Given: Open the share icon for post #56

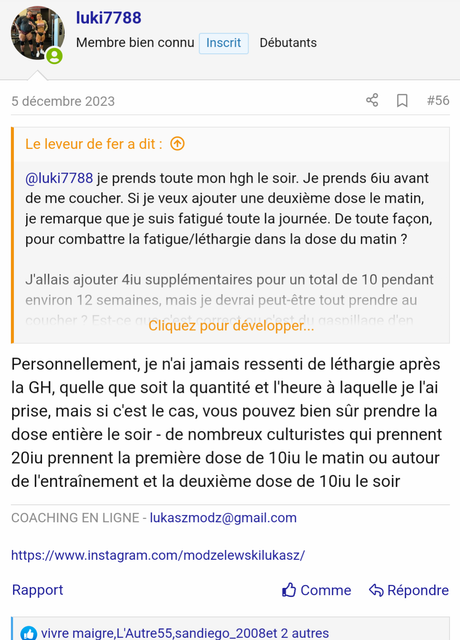Looking at the screenshot, I should 372,100.
